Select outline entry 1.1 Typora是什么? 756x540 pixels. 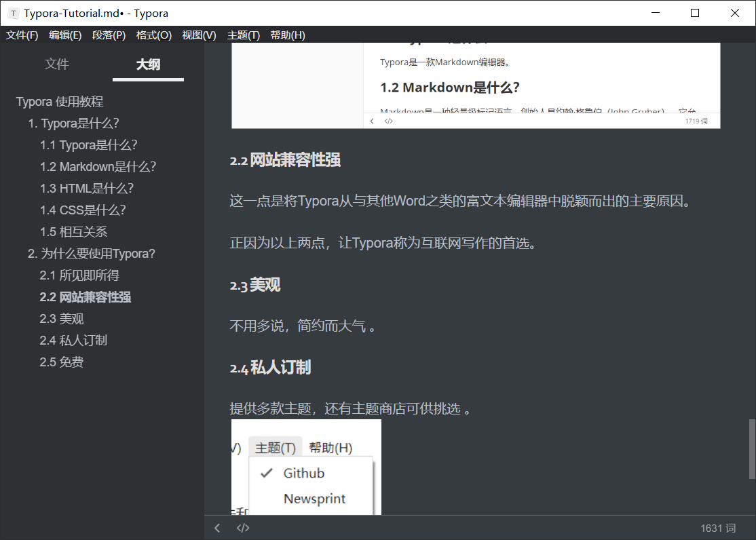coord(89,145)
